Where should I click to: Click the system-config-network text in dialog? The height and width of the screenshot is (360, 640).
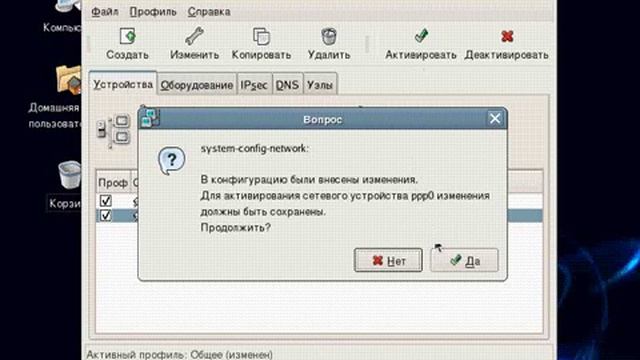pos(254,149)
